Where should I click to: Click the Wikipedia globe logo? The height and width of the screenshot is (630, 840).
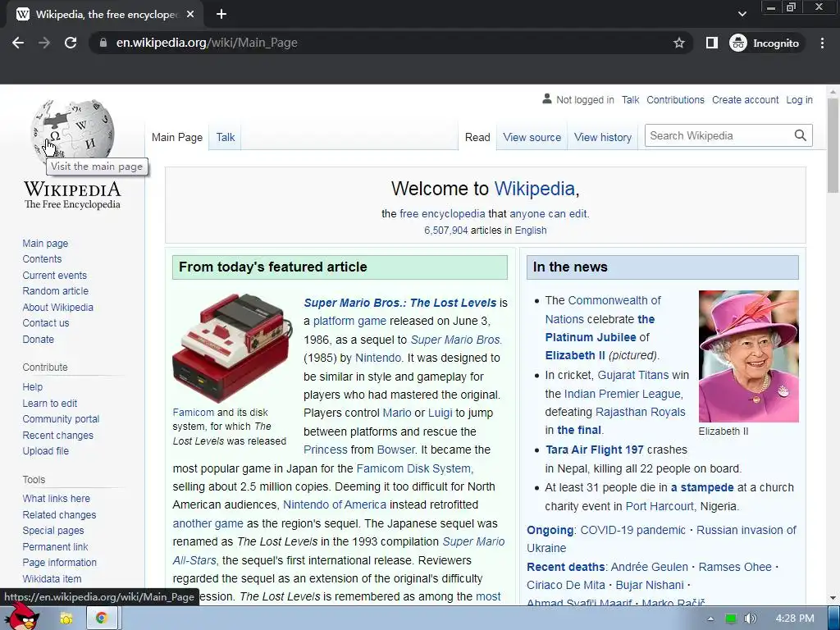tap(72, 132)
